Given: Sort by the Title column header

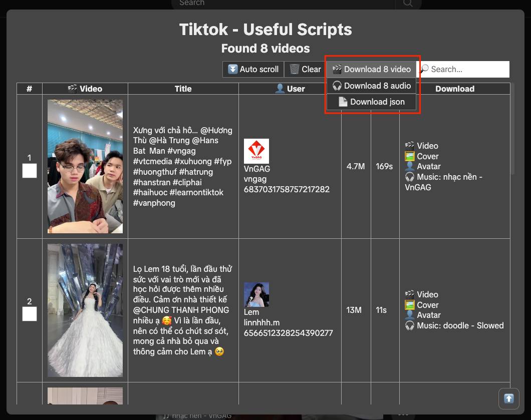Looking at the screenshot, I should [183, 89].
